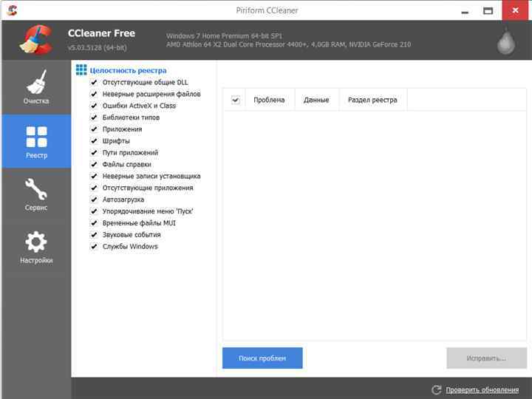Uncheck Библиотеки типов option
Screen dimensions: 532x399
click(x=94, y=117)
